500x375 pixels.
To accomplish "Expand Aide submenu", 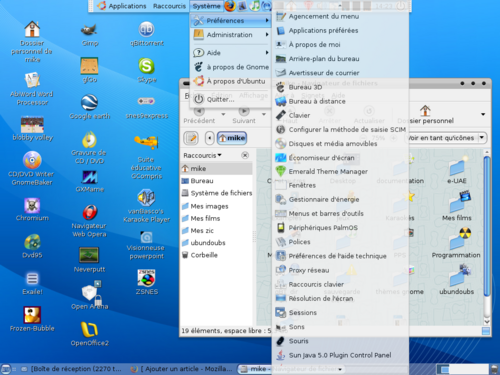I will [231, 53].
